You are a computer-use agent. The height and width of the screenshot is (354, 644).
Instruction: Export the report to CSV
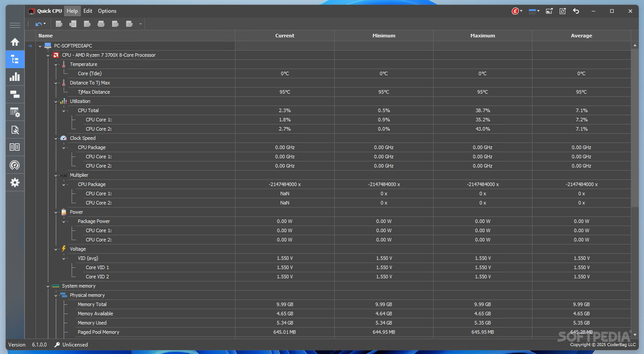coord(73,24)
